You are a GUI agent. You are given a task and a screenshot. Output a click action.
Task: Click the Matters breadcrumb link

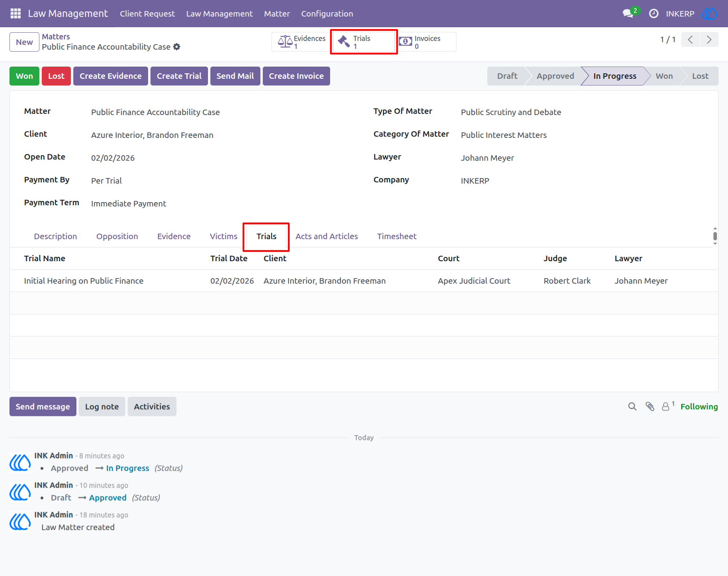click(56, 37)
